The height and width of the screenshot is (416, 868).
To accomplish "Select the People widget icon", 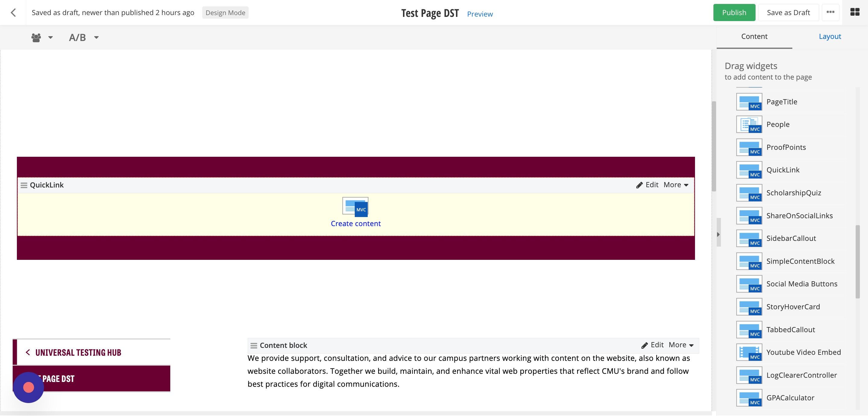I will click(749, 124).
